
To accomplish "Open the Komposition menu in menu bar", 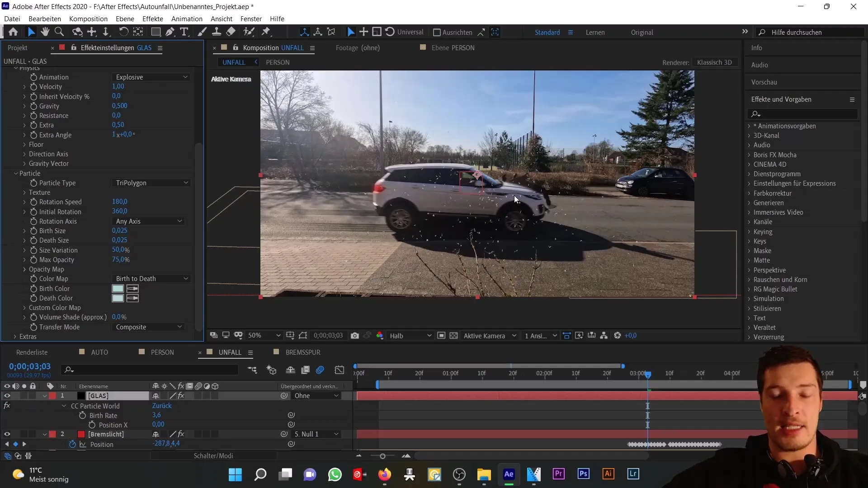I will 88,19.
